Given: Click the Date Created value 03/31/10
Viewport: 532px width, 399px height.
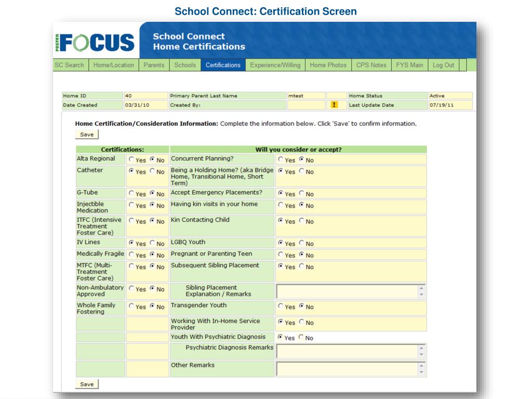Looking at the screenshot, I should coord(137,105).
